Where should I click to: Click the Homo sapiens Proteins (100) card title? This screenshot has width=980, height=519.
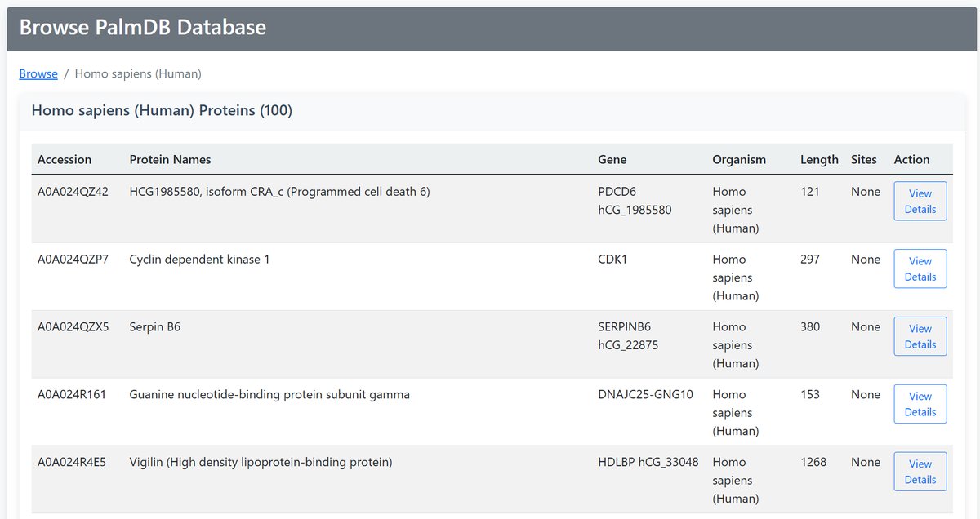tap(162, 110)
